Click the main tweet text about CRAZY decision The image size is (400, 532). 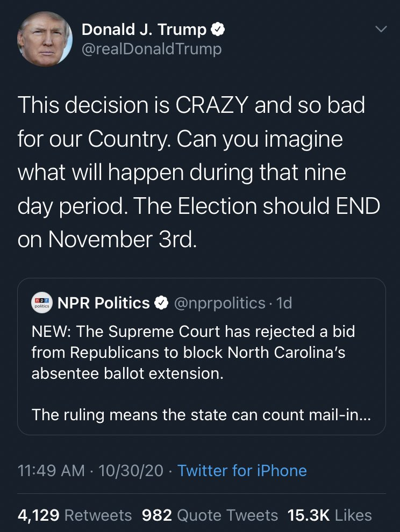tap(198, 172)
